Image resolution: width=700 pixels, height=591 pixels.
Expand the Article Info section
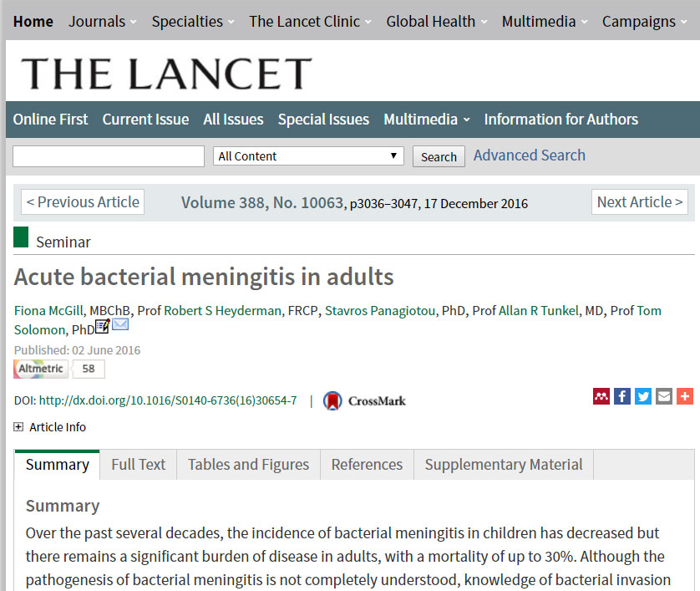point(49,427)
